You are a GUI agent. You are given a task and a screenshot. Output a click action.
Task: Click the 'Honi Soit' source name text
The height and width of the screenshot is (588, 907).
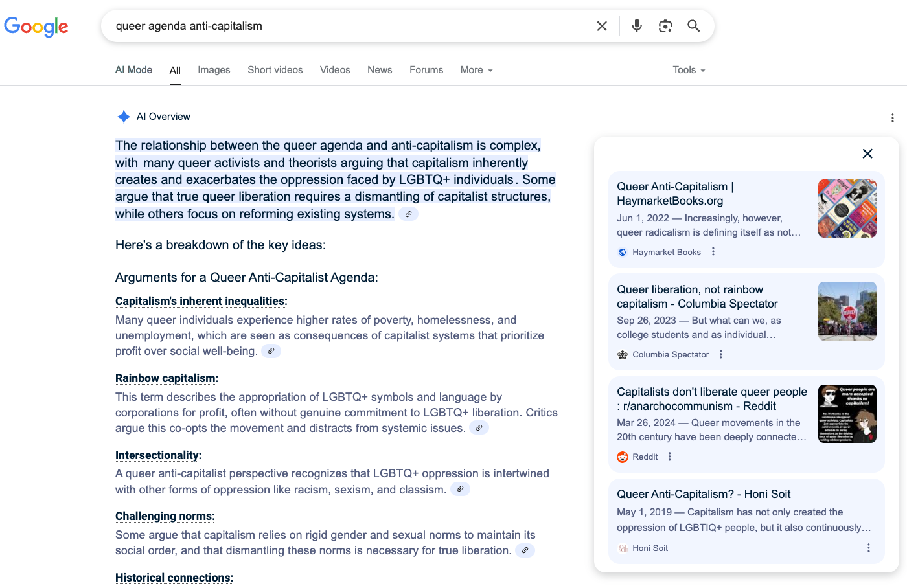click(x=650, y=548)
